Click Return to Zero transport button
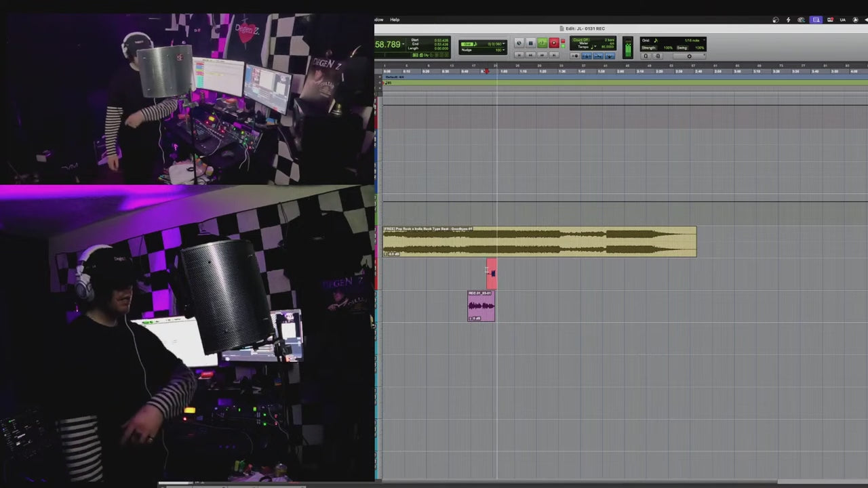 (519, 55)
